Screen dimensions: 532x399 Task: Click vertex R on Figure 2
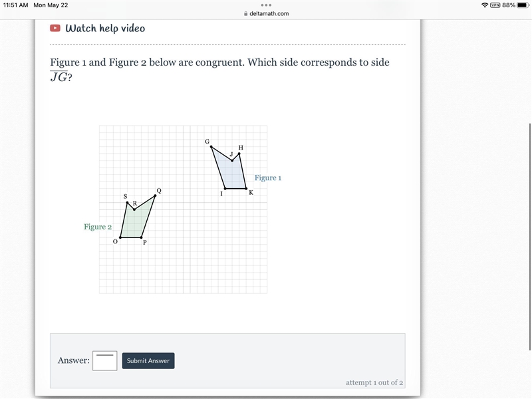[x=134, y=209]
